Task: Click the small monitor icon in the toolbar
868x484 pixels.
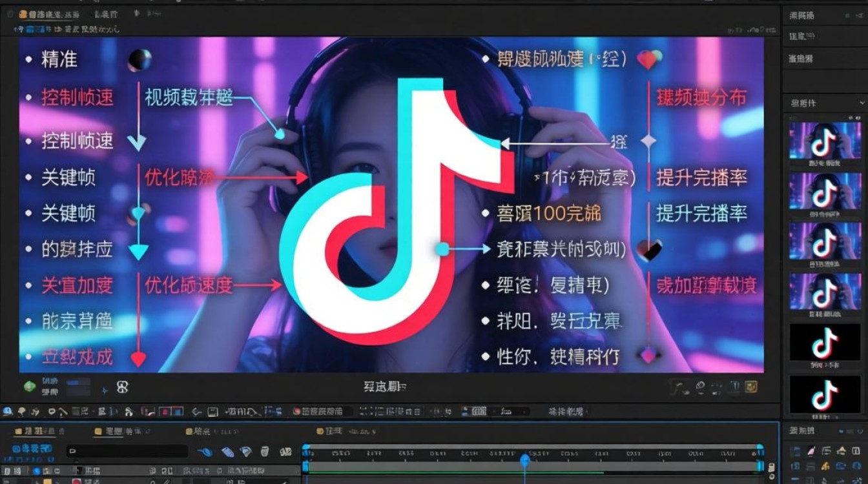Action: [212, 412]
